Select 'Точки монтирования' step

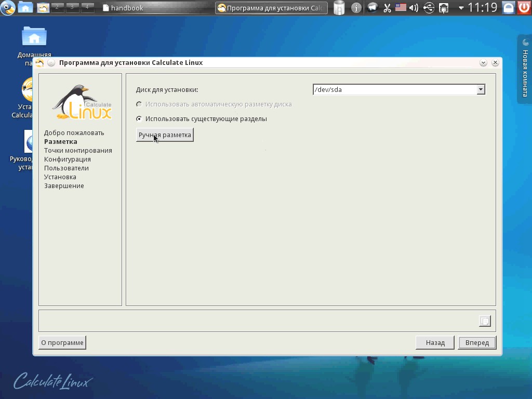pyautogui.click(x=78, y=150)
